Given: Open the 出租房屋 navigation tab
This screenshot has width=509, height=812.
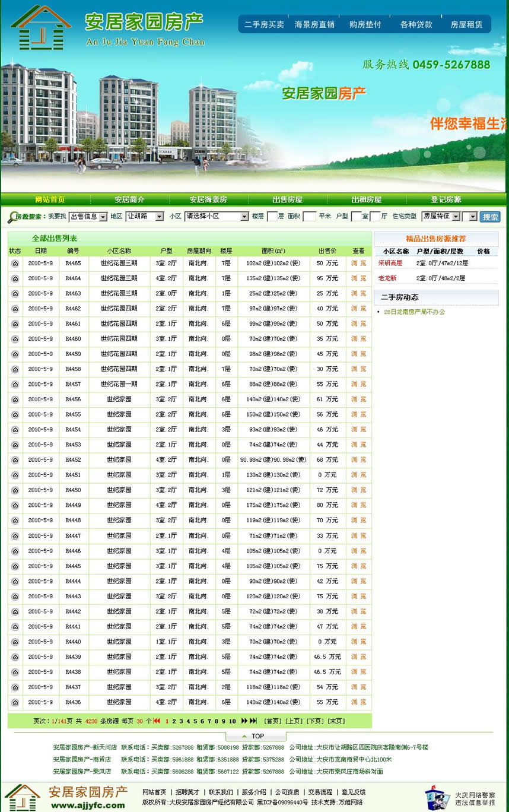Looking at the screenshot, I should pos(366,199).
